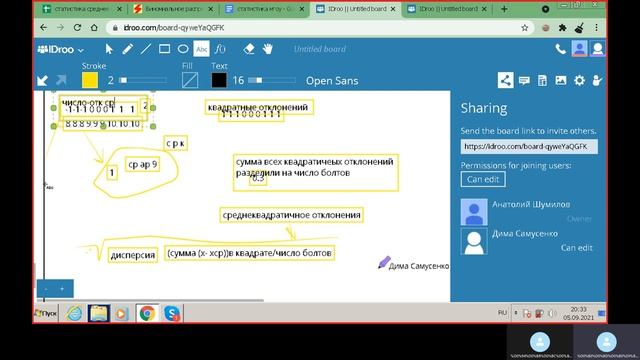Open Internet Explorer from taskbar
The width and height of the screenshot is (640, 360).
coord(74,313)
